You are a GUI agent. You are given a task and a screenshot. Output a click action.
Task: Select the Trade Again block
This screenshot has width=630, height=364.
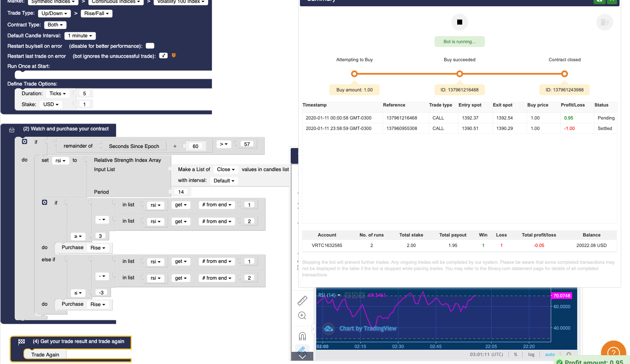click(x=45, y=355)
